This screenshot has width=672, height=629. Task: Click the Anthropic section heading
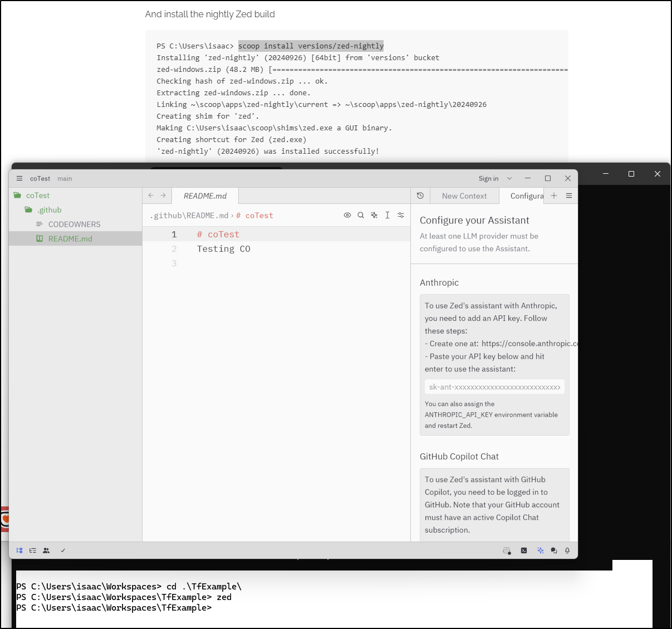click(x=439, y=282)
